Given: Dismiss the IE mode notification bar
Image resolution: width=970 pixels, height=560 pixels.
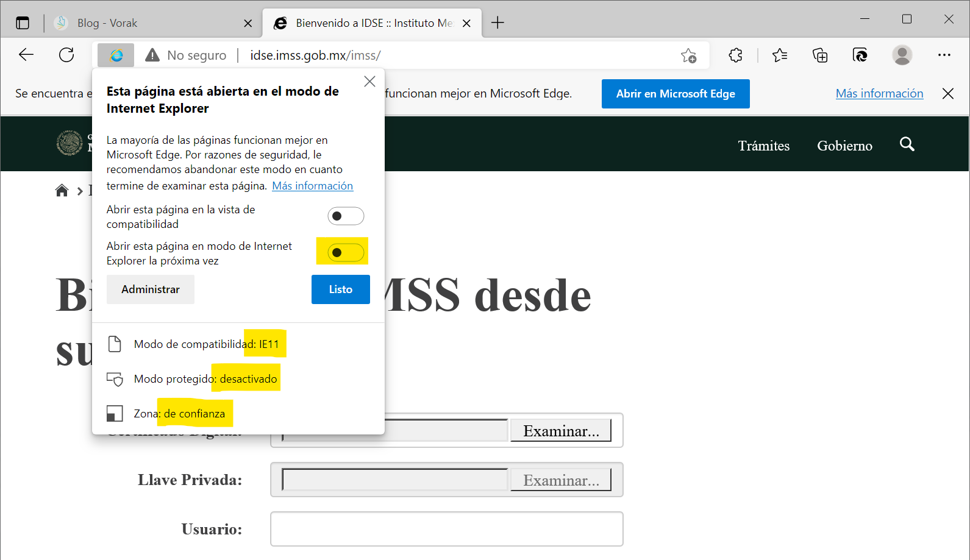Looking at the screenshot, I should click(948, 93).
